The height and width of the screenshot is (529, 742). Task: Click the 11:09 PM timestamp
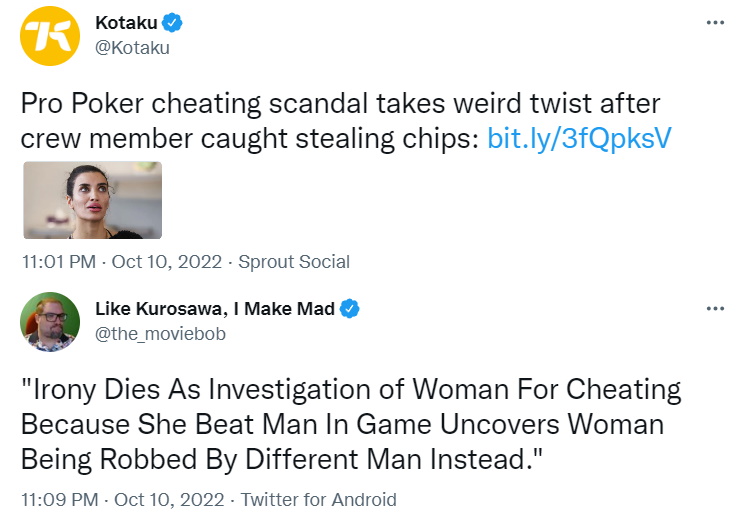(59, 500)
